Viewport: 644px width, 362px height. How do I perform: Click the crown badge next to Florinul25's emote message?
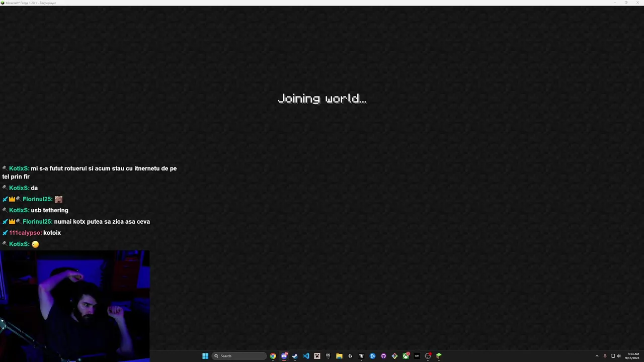click(12, 200)
